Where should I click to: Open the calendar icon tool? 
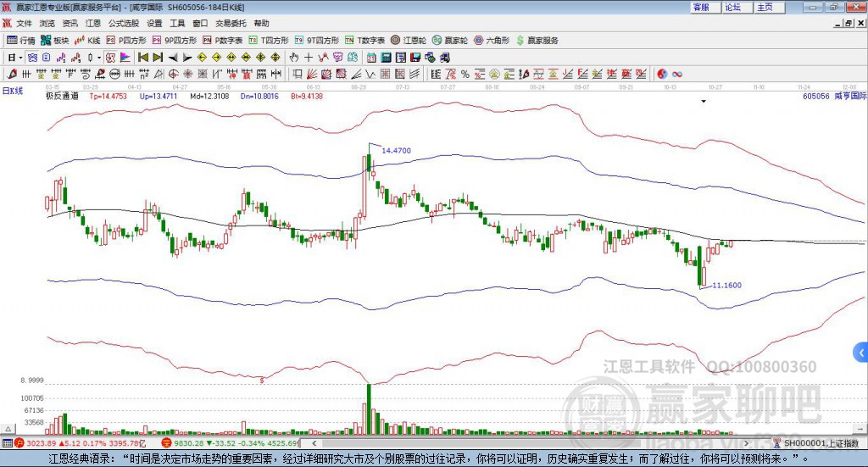371,58
